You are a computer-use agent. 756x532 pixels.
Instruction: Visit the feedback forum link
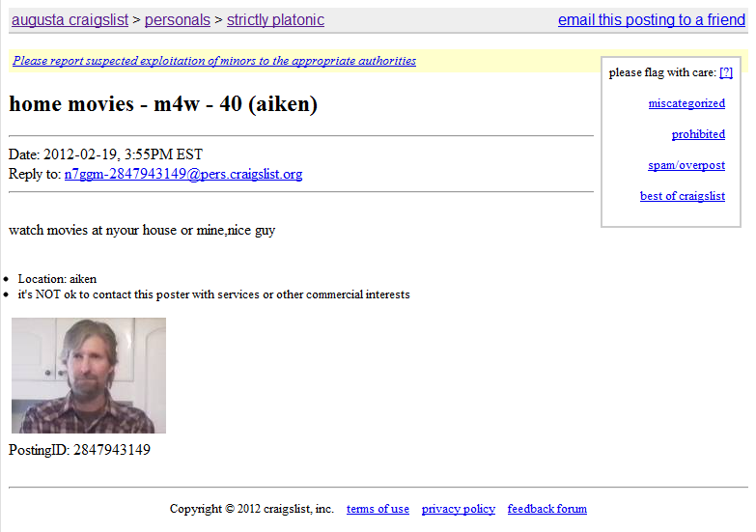pyautogui.click(x=546, y=509)
